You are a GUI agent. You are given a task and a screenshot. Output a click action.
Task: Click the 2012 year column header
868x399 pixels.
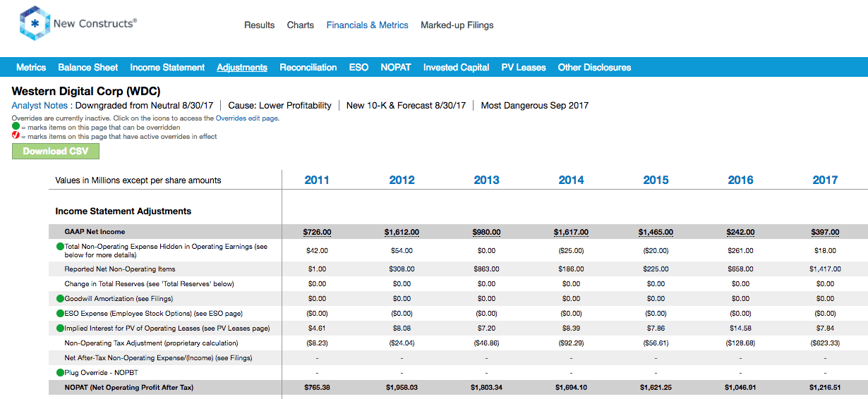coord(402,180)
